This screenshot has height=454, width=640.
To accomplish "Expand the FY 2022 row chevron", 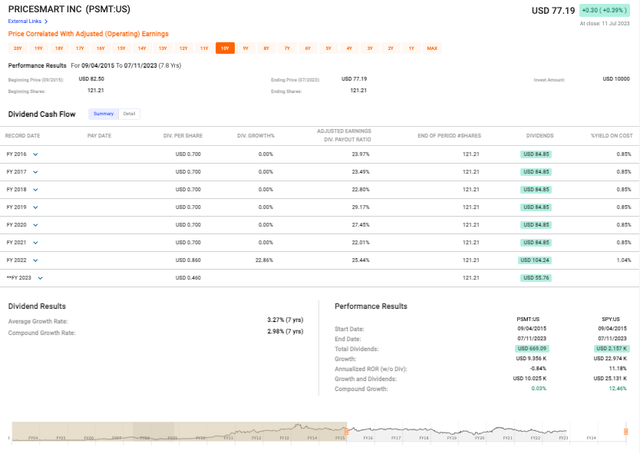I will click(35, 259).
